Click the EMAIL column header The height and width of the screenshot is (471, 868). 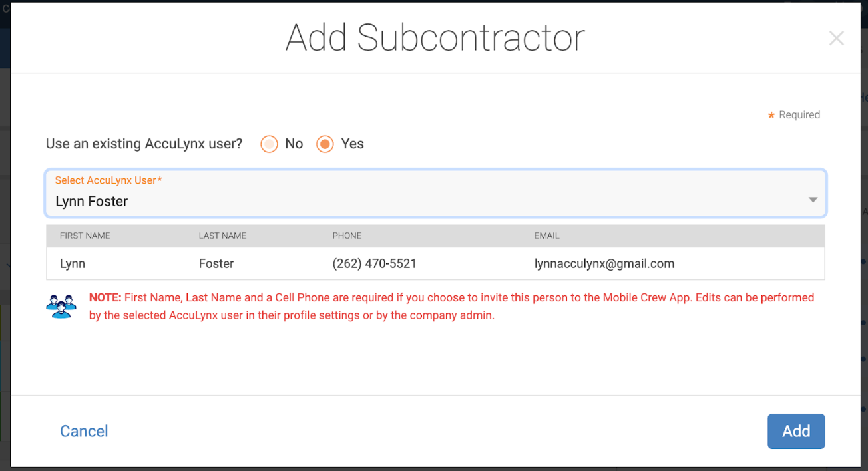546,235
